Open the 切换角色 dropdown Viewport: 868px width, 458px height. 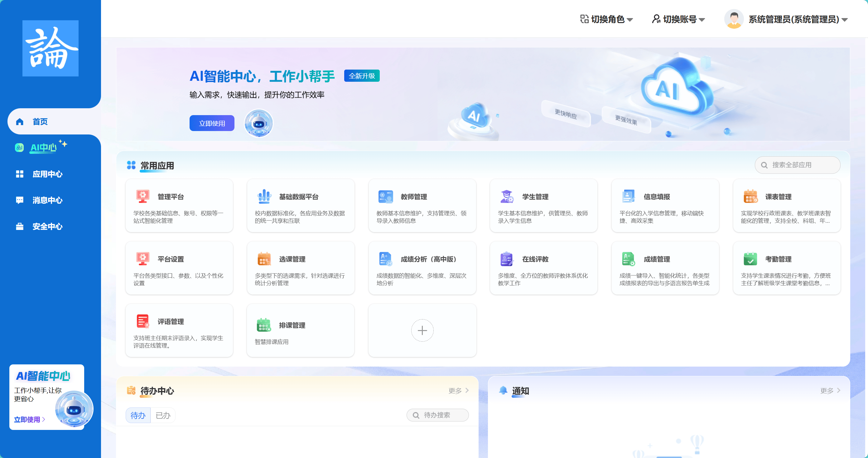point(606,19)
